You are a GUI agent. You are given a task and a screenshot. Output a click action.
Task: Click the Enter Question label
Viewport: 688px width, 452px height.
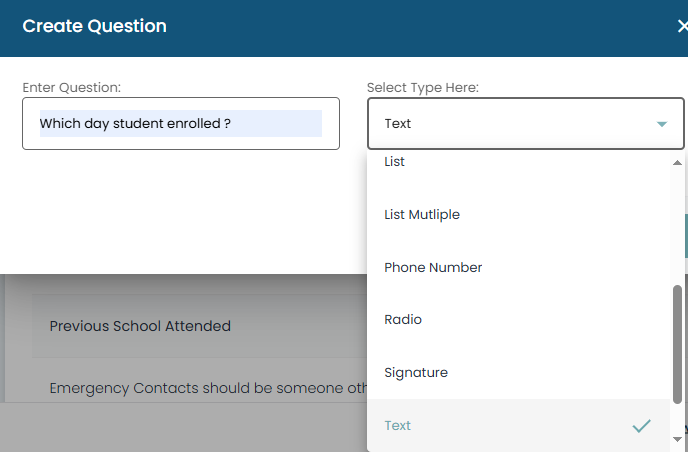[x=71, y=88]
